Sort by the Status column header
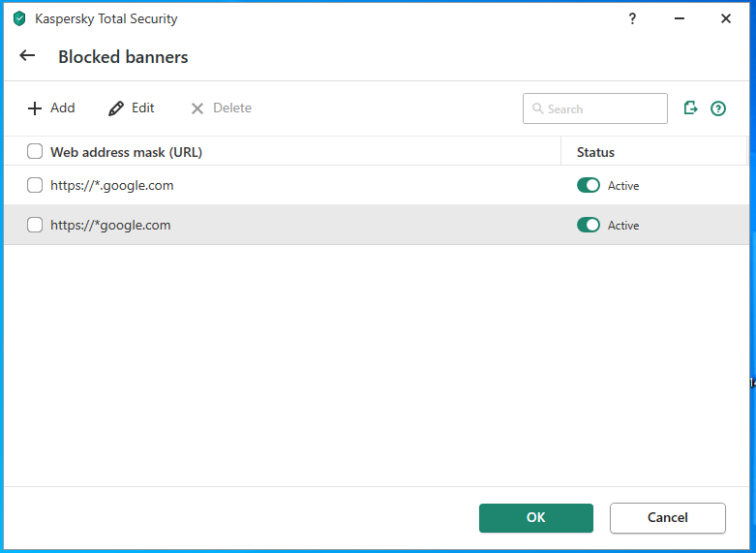The width and height of the screenshot is (756, 553). coord(595,152)
